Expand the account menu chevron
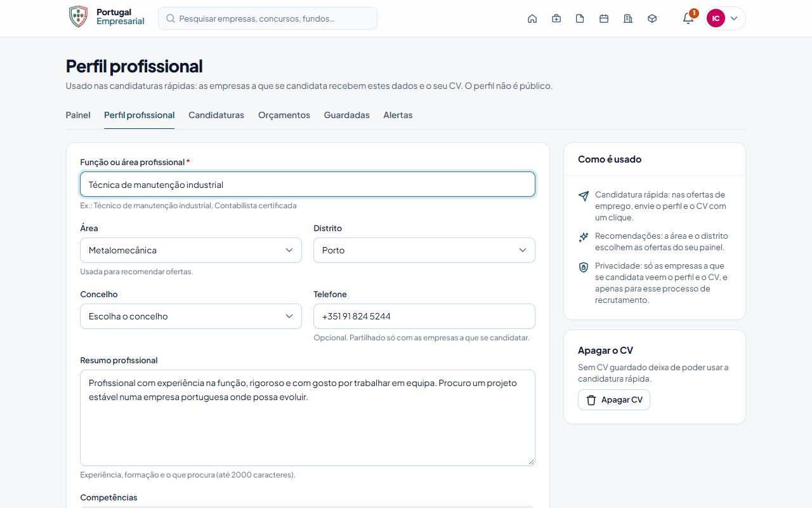Screen dimensions: 812x508 (x=734, y=18)
